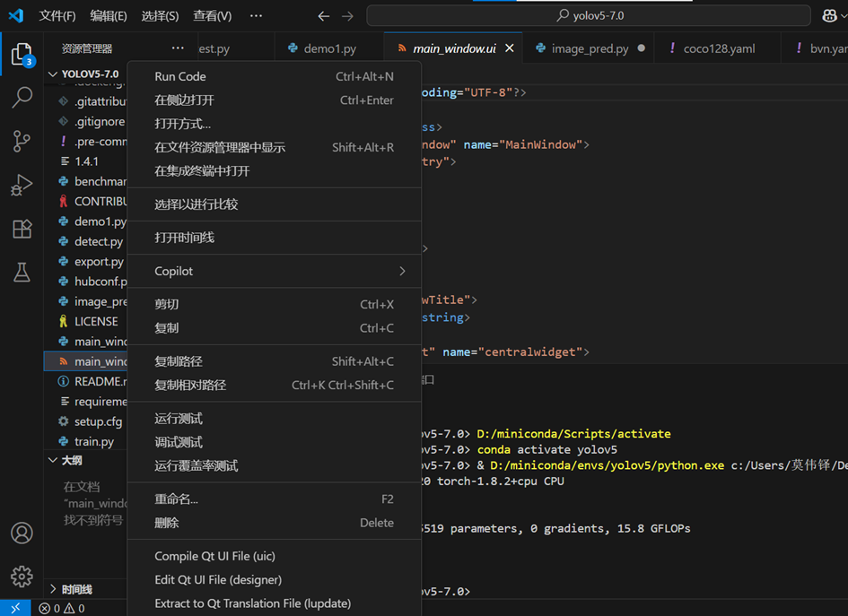The height and width of the screenshot is (616, 848).
Task: Collapse the YOLOV5-7.0 folder section
Action: (x=86, y=74)
